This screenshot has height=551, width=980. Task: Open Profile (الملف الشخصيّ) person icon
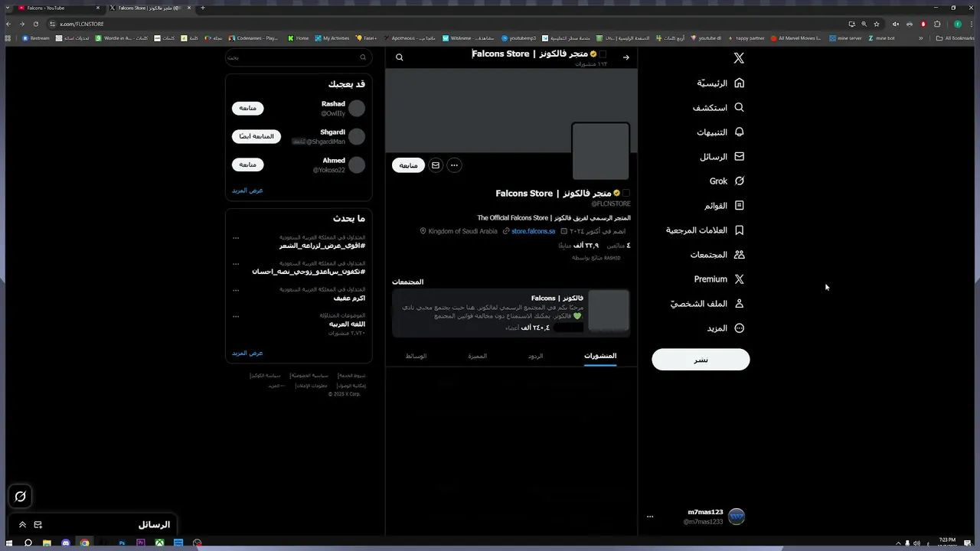point(739,303)
